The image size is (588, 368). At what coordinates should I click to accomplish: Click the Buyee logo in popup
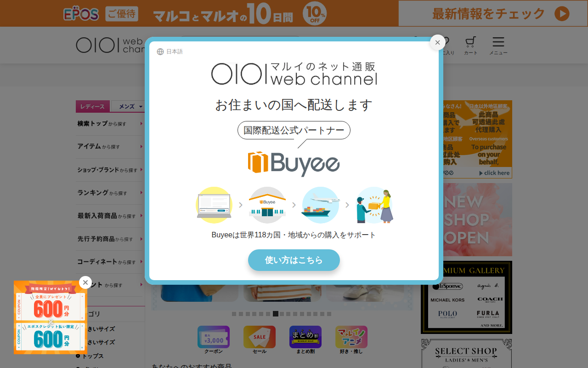[x=294, y=163]
